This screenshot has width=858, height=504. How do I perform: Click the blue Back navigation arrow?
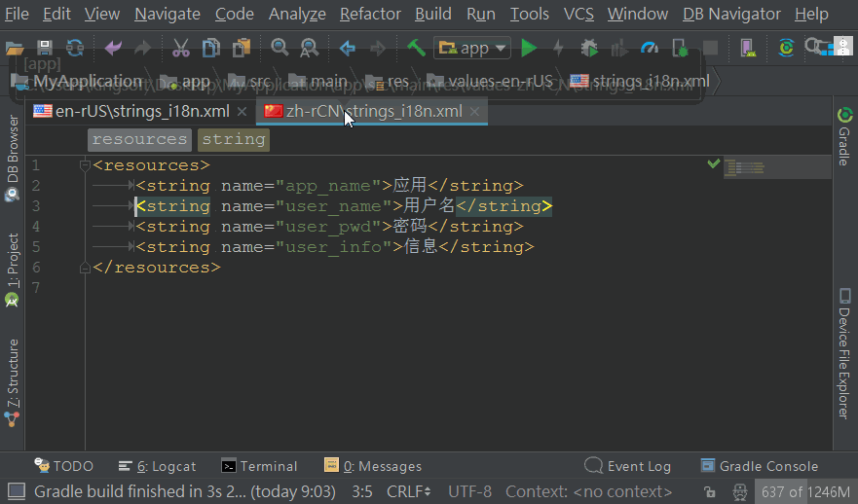[348, 48]
